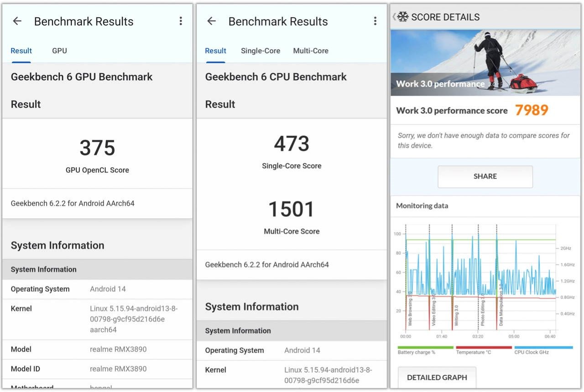Tap the 'Single-Core Score' label
The image size is (584, 392).
(292, 166)
